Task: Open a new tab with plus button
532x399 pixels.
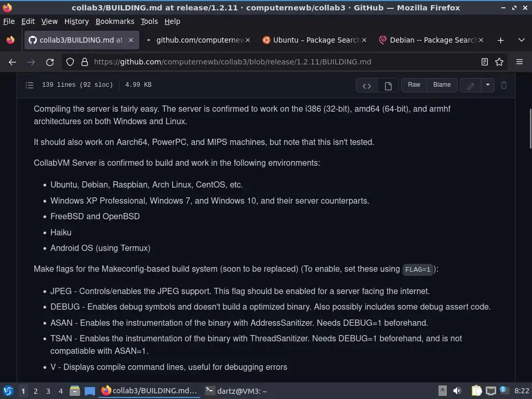Action: [x=500, y=41]
